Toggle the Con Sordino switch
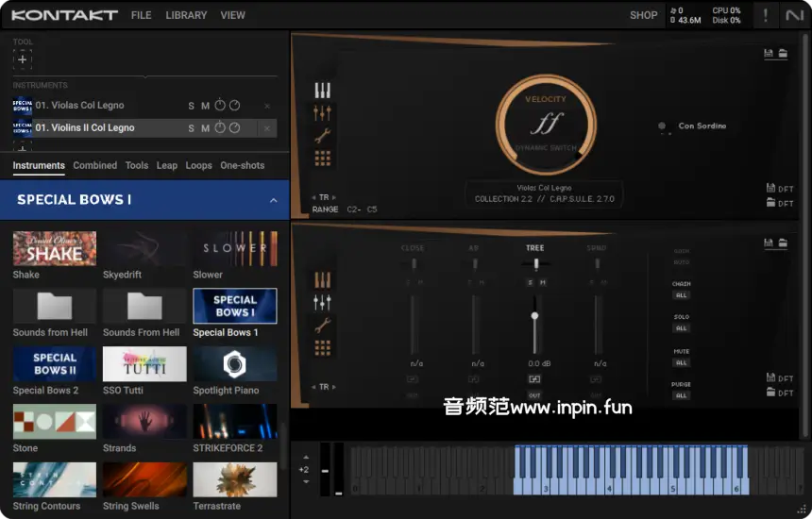This screenshot has width=812, height=519. click(662, 126)
